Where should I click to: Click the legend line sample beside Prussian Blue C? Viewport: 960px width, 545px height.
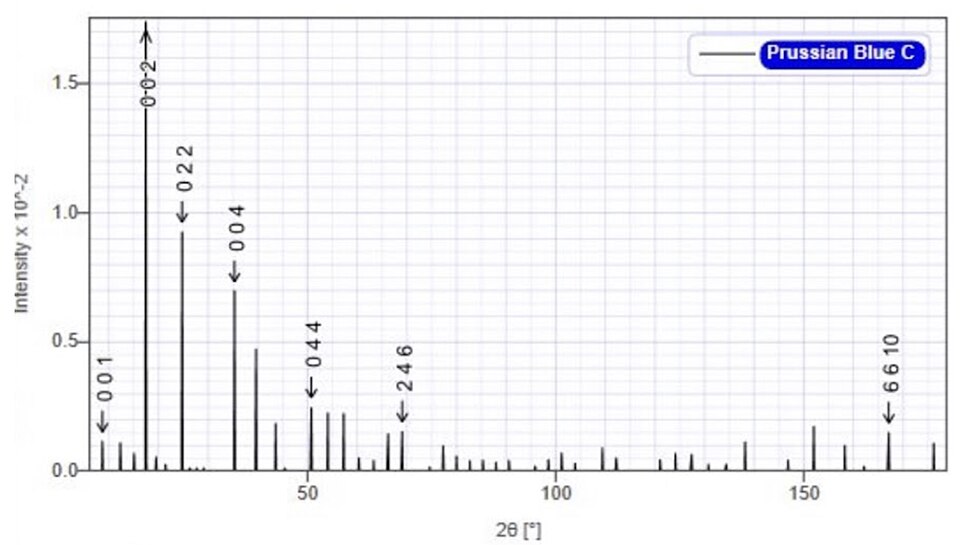click(x=727, y=54)
